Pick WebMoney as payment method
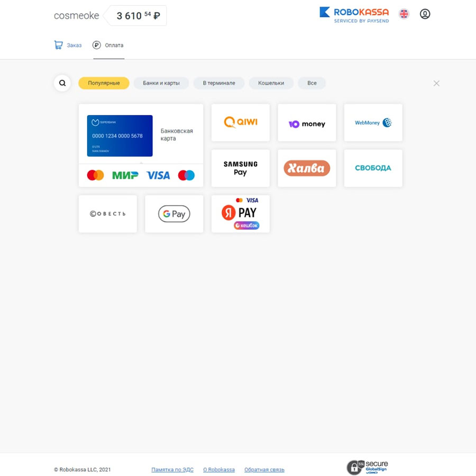Screen dimensions: 476x476 [x=373, y=122]
